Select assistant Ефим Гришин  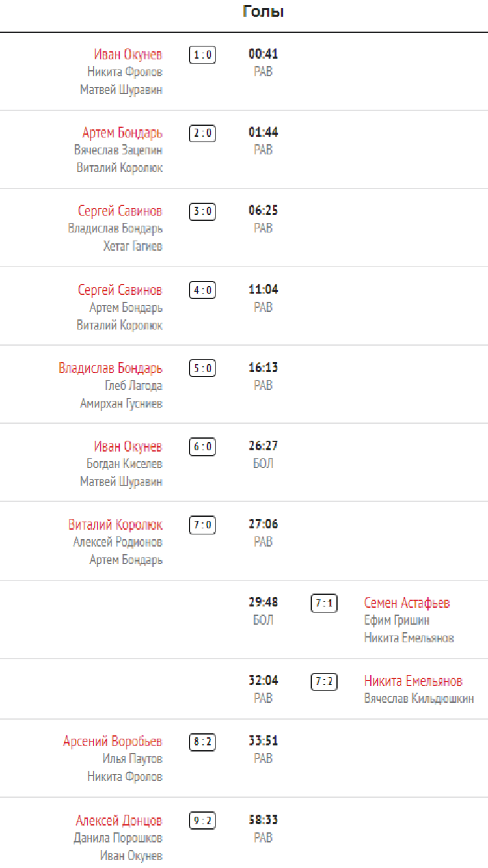(x=397, y=620)
